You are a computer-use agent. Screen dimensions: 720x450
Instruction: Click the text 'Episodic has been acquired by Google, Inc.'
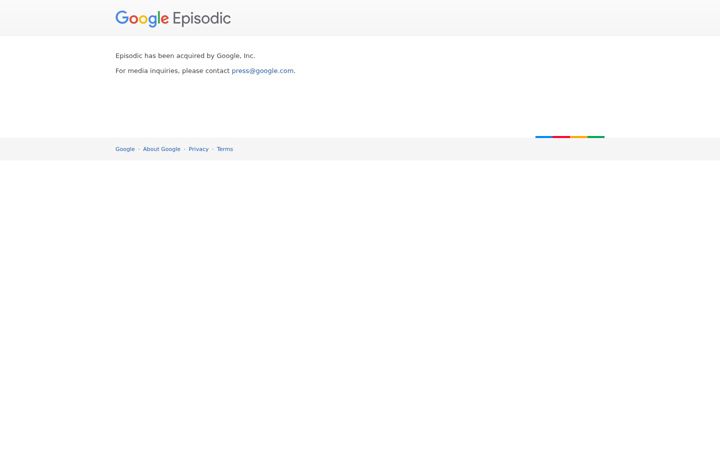click(x=185, y=56)
